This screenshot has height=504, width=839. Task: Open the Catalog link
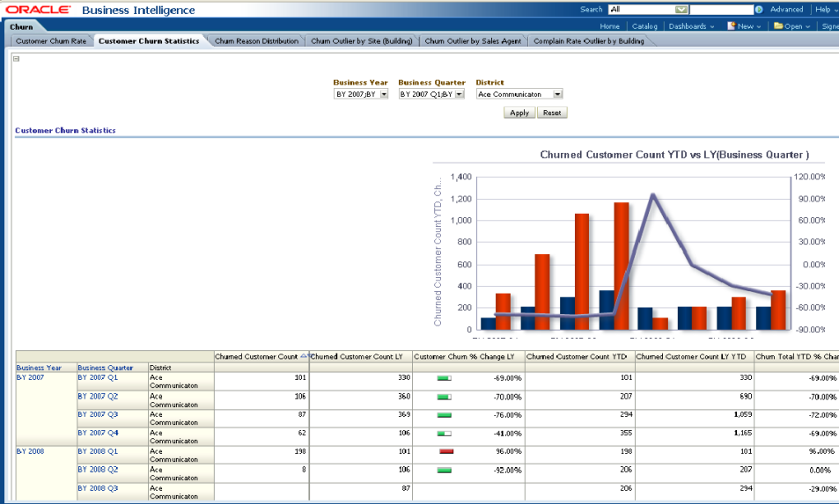click(644, 26)
